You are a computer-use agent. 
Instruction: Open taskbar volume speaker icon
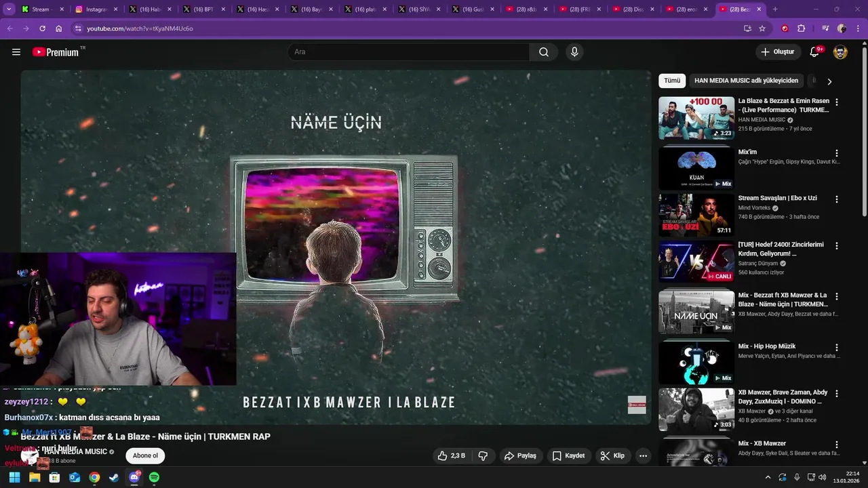tap(822, 477)
